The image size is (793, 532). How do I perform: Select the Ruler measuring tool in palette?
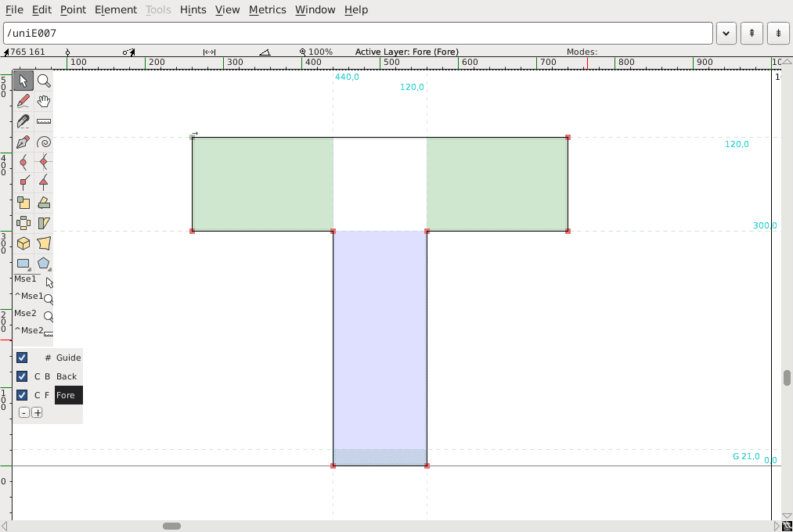pos(44,121)
